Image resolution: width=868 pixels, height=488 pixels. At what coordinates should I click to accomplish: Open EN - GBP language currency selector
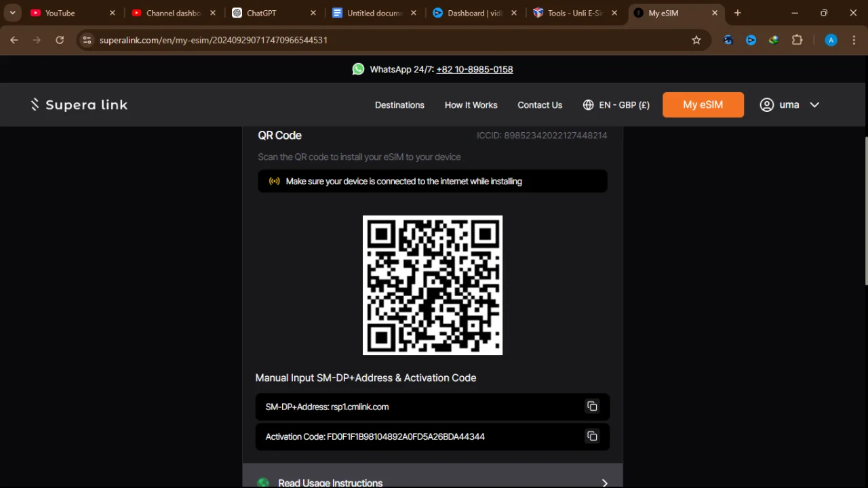tap(616, 105)
